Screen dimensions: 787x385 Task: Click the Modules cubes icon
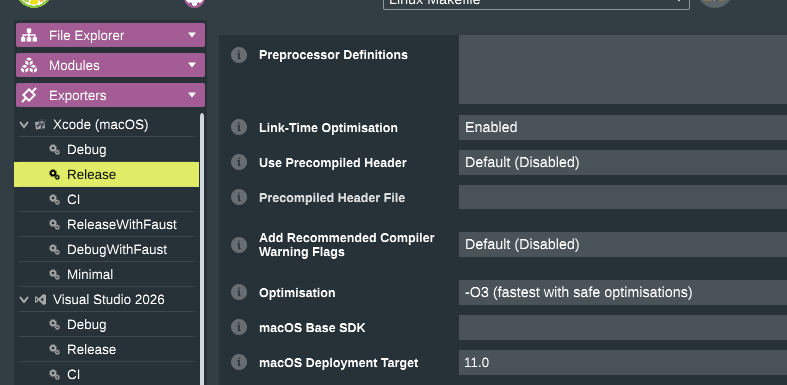29,65
